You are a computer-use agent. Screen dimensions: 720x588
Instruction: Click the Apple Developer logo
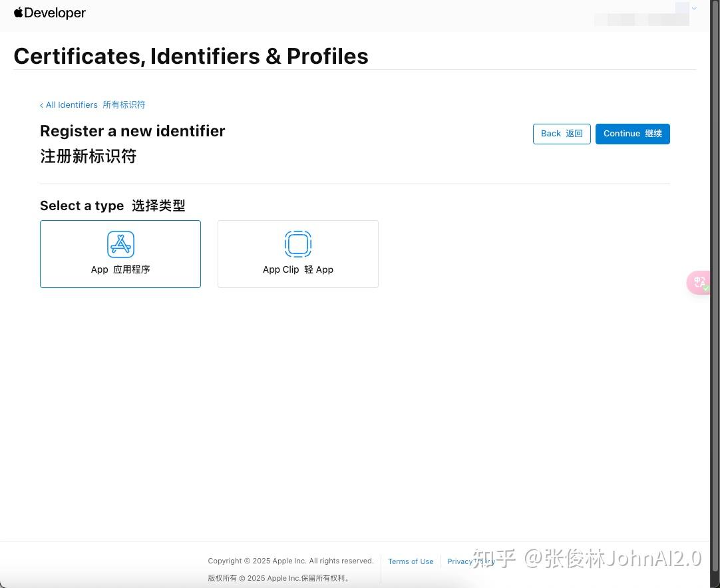pos(50,12)
